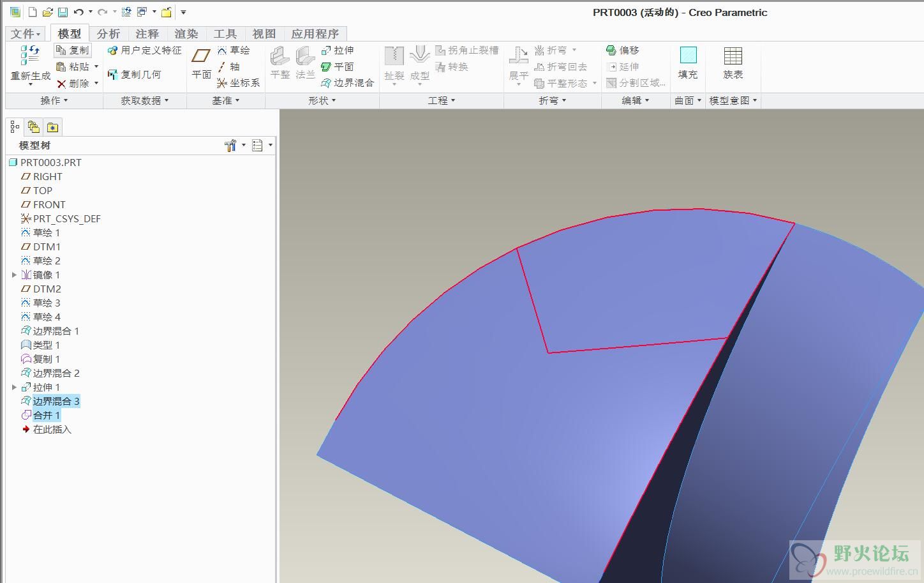Open the undo history dropdown arrow

90,12
